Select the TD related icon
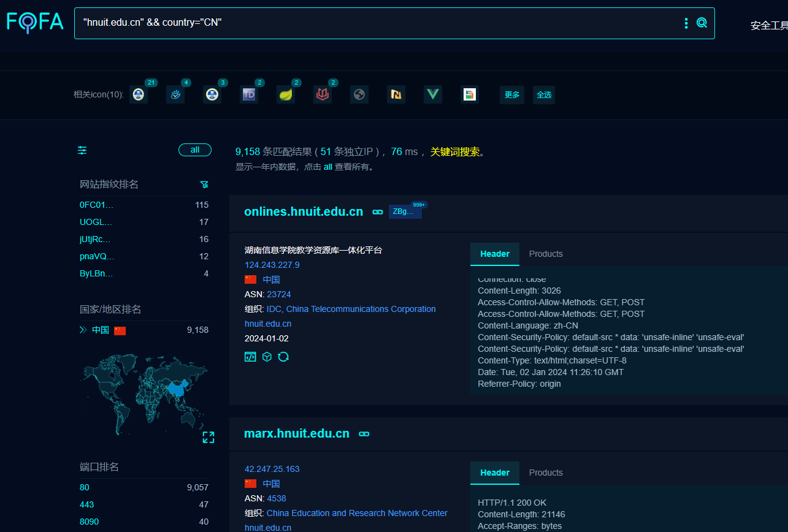The width and height of the screenshot is (788, 532). [249, 94]
